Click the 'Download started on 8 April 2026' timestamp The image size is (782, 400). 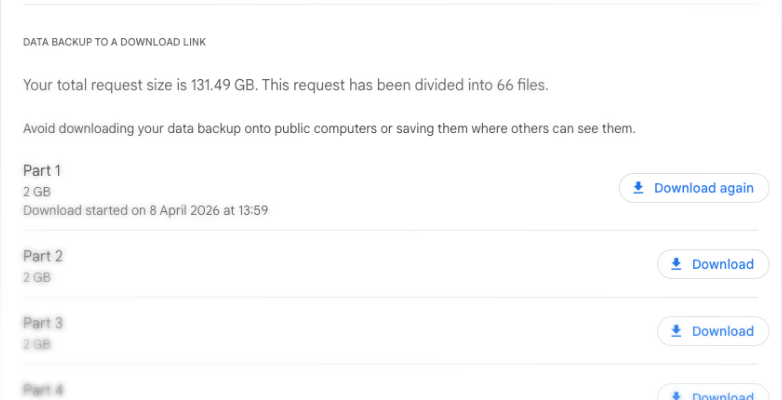pyautogui.click(x=146, y=210)
